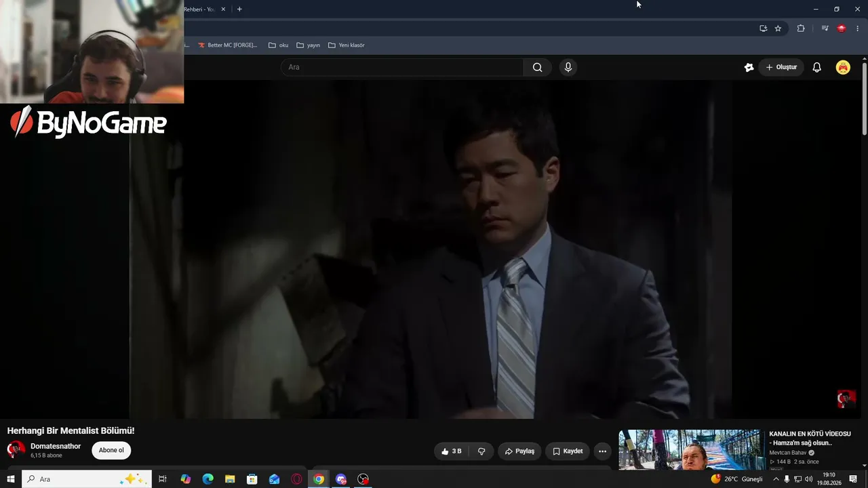Screen dimensions: 868x488
Task: Click the Mentalist video player area
Action: 431,249
